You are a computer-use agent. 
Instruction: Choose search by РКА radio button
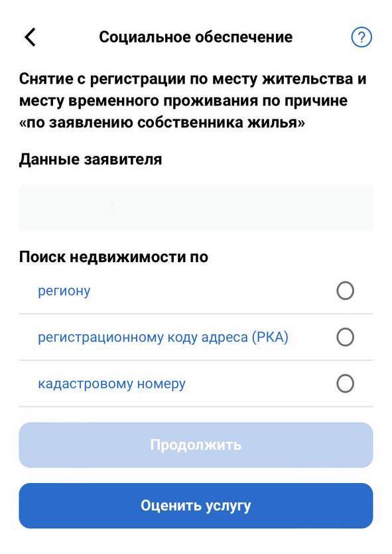click(x=345, y=337)
